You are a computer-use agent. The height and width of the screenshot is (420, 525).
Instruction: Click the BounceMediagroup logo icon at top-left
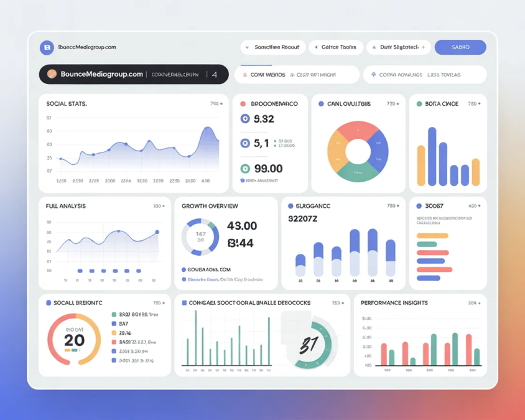pos(47,47)
